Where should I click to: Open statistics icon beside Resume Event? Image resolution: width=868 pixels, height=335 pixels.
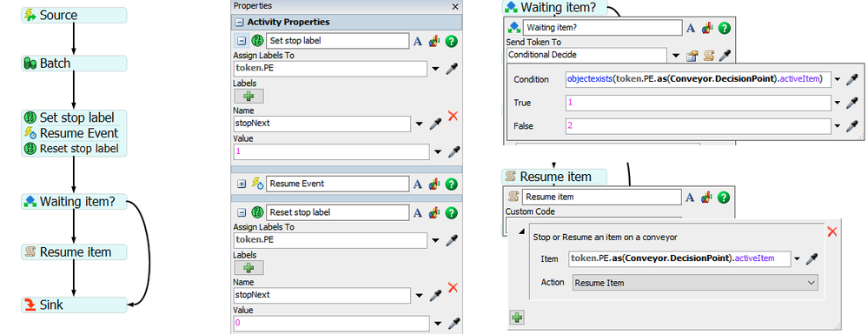434,184
